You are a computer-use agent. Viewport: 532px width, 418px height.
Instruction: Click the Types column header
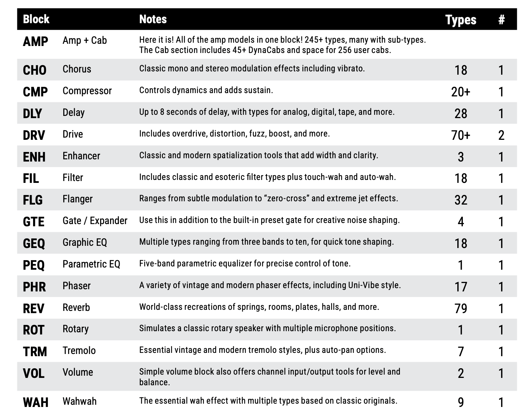461,20
